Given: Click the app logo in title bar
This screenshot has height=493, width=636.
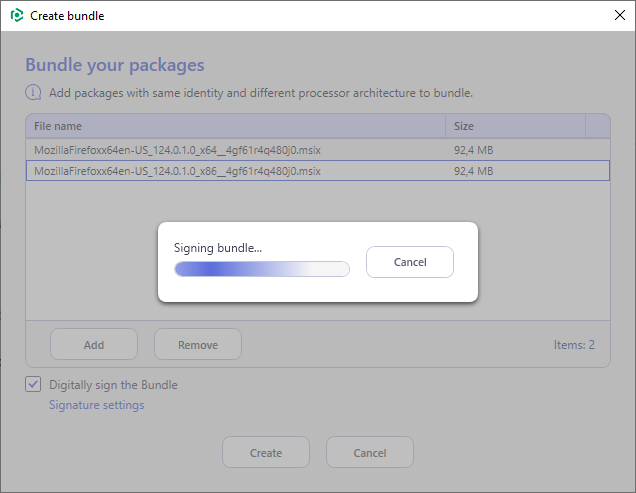Looking at the screenshot, I should (x=17, y=15).
